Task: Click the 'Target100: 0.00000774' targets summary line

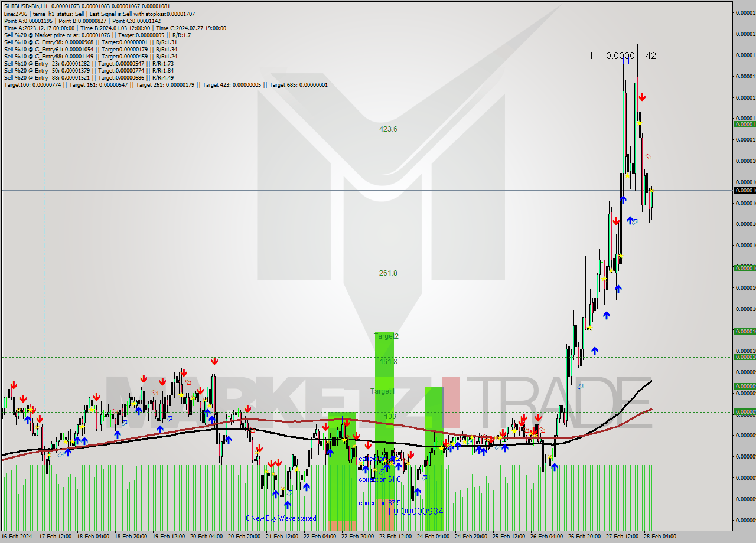Action: pyautogui.click(x=165, y=84)
